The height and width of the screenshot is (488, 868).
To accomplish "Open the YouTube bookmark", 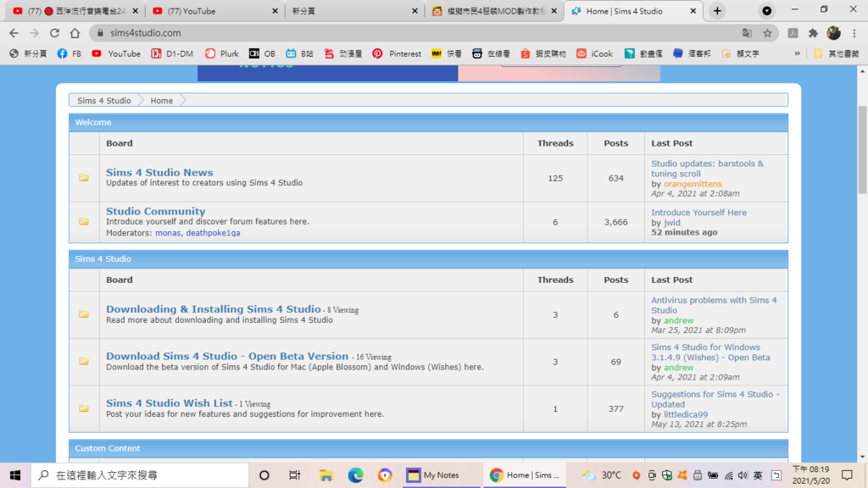I will coord(116,53).
